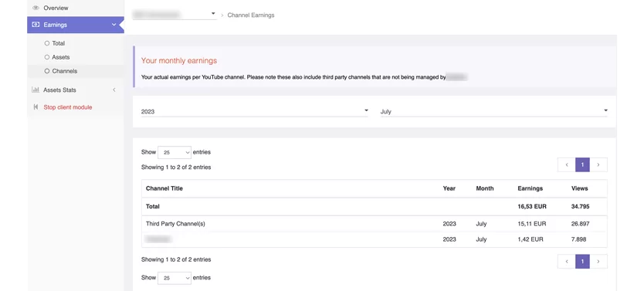Open the bottom Show 25 entries dropdown

click(x=175, y=278)
